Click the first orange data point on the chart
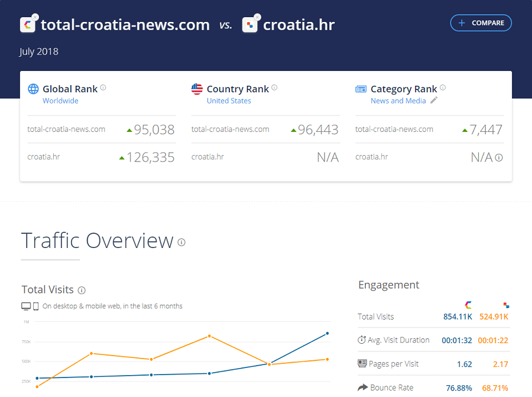 tap(37, 386)
